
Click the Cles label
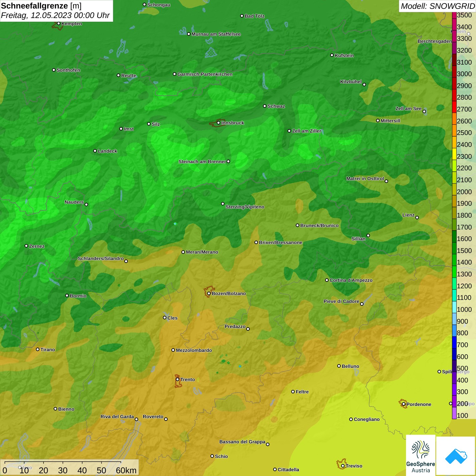(172, 318)
